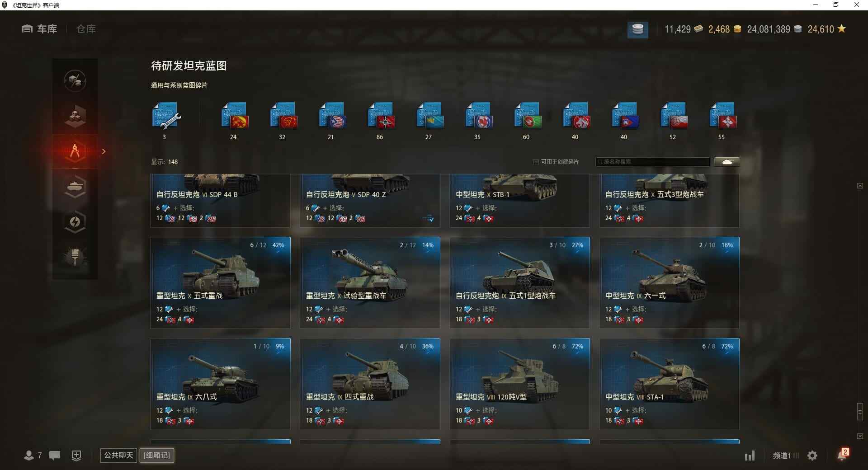
Task: Open the 细雨记 chat tab button
Action: 157,455
